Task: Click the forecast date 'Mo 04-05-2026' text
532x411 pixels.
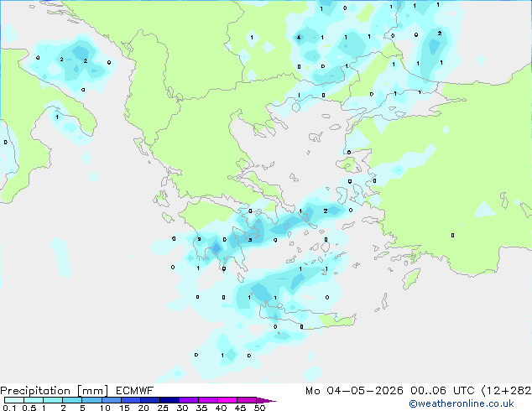Action: point(354,391)
